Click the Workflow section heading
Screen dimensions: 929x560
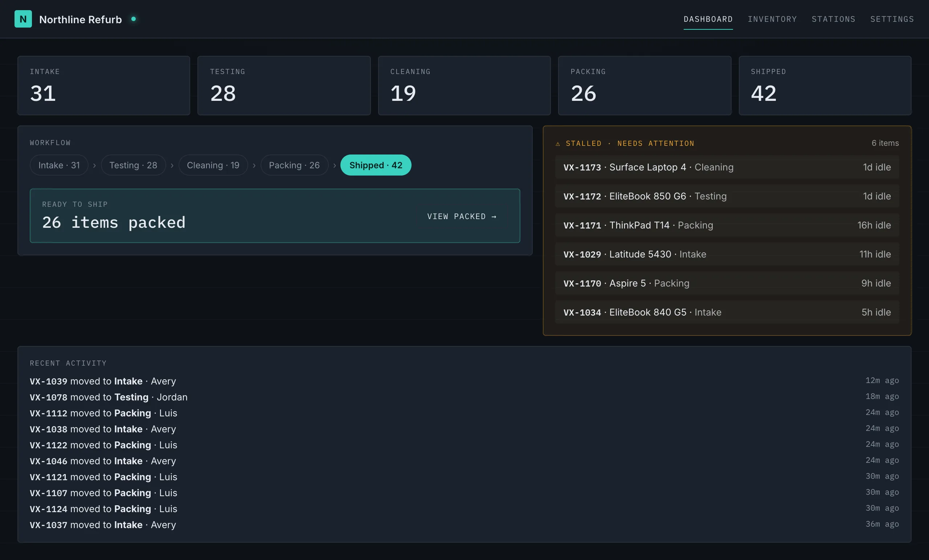(x=50, y=143)
